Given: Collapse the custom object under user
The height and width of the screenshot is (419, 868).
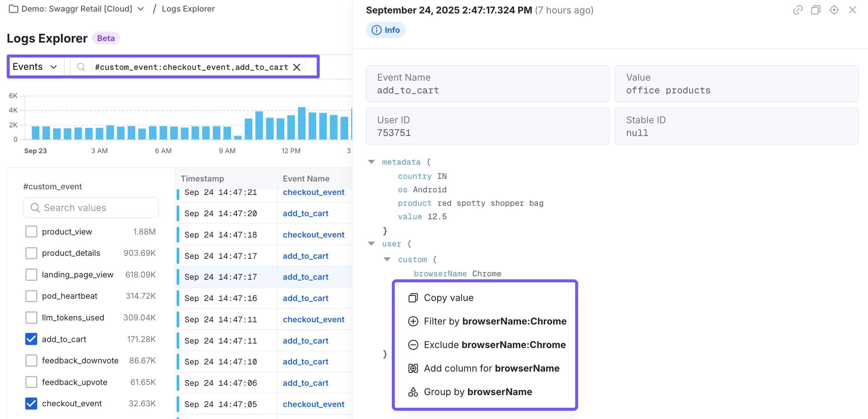Looking at the screenshot, I should point(387,259).
